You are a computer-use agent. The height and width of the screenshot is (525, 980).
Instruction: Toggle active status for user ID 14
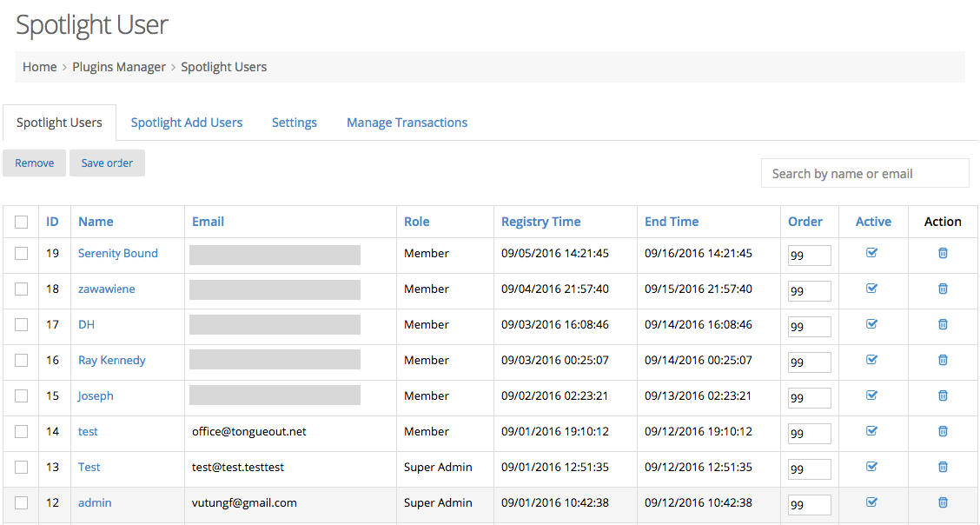coord(872,430)
